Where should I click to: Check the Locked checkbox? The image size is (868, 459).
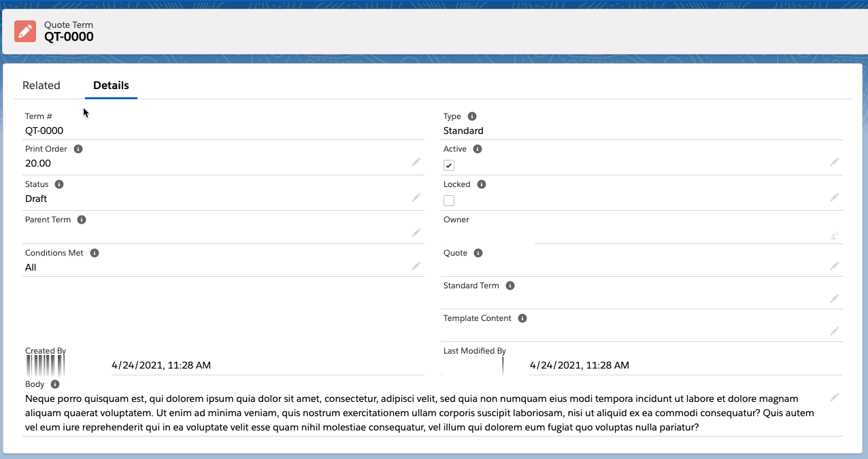(449, 201)
